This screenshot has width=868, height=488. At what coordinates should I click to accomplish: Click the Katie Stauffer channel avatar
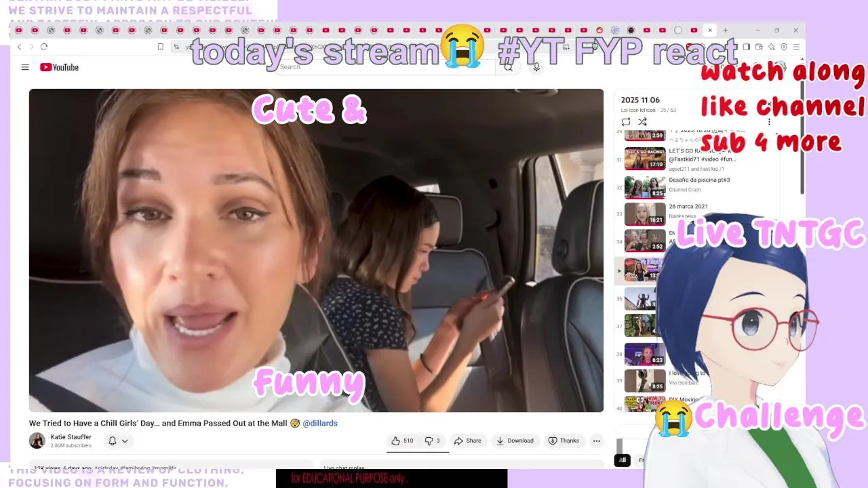37,441
